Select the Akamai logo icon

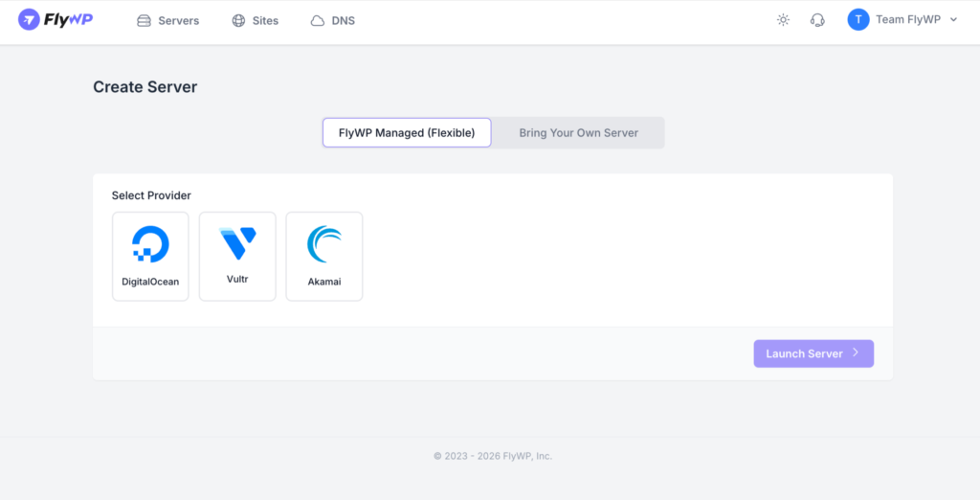click(324, 244)
